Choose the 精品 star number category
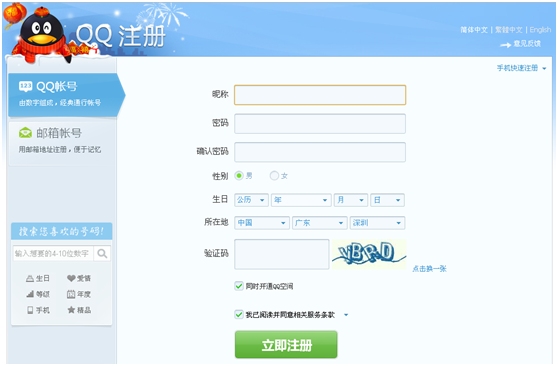Image resolution: width=558 pixels, height=366 pixels. 79,310
